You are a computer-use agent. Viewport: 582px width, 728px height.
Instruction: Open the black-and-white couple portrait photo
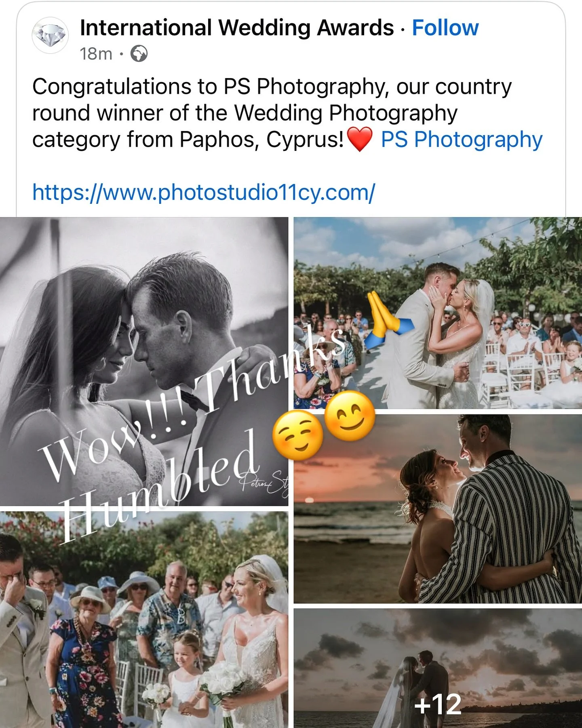pyautogui.click(x=144, y=361)
